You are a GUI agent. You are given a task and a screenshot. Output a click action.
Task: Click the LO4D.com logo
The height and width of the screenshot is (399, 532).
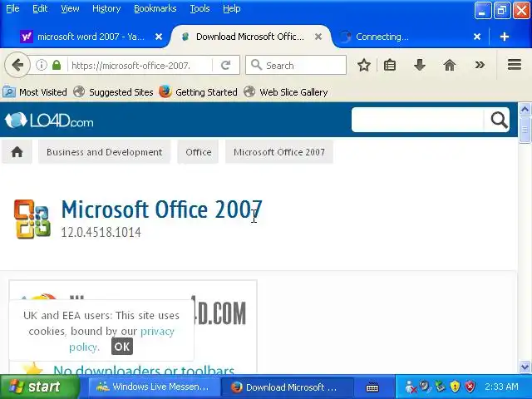click(49, 120)
